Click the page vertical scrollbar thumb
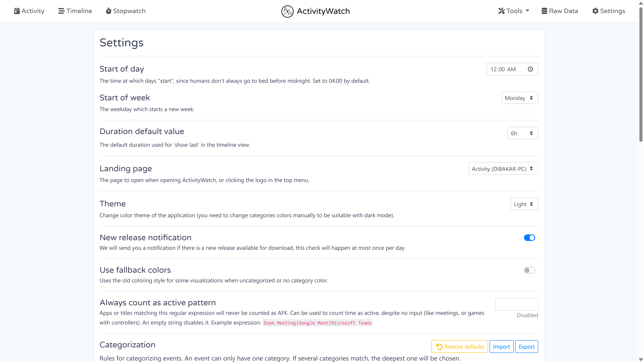644x362 pixels. click(x=641, y=74)
